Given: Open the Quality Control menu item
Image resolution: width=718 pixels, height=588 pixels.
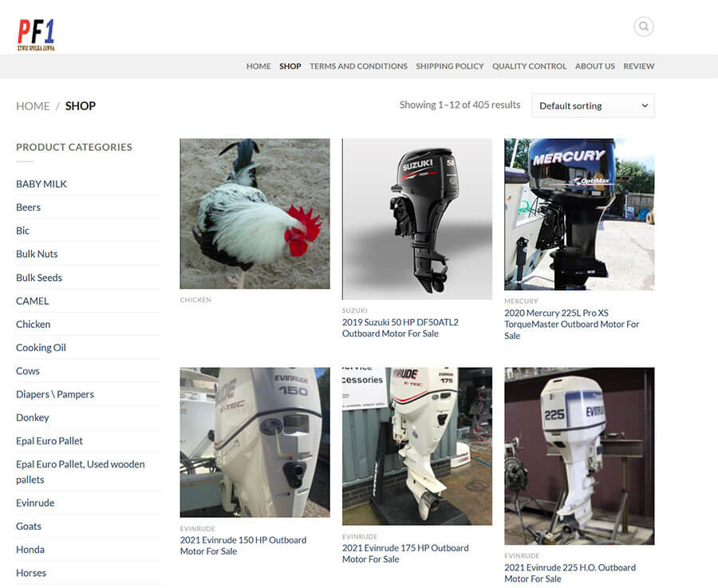Looking at the screenshot, I should click(x=529, y=66).
